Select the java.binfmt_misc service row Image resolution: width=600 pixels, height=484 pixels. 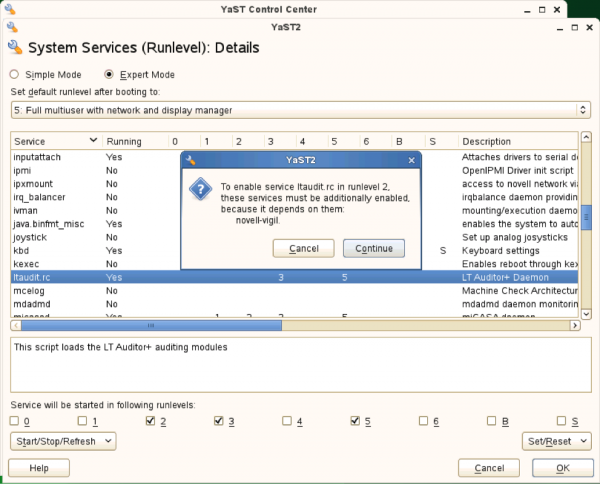294,224
